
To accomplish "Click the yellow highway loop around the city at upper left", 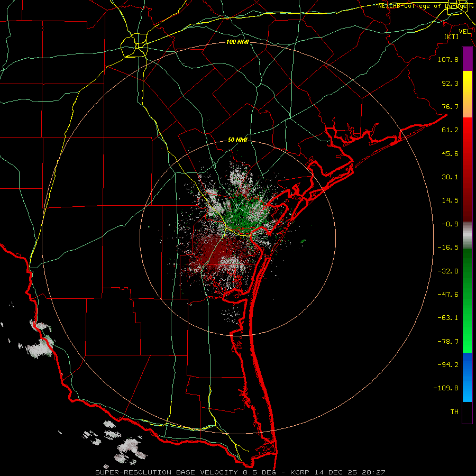I will point(134,45).
